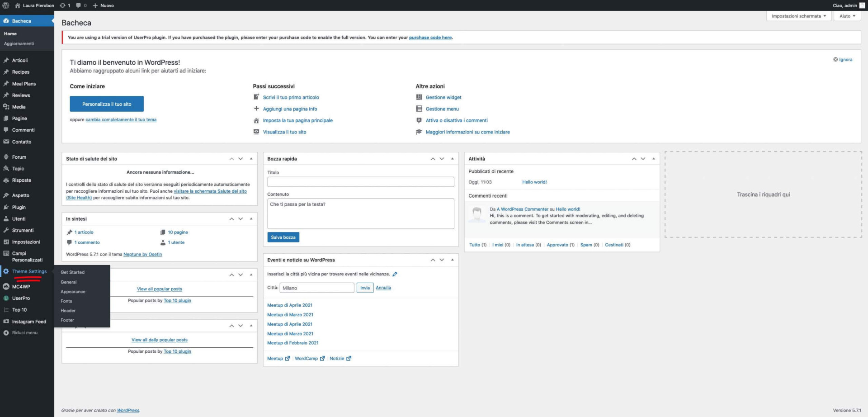Dismiss welcome panel with Ignora icon
The image size is (868, 417).
835,59
